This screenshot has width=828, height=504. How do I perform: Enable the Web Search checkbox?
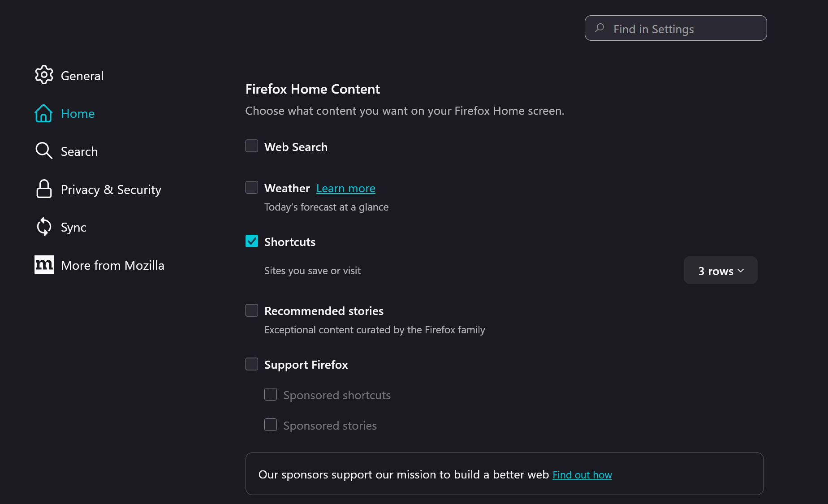coord(252,146)
